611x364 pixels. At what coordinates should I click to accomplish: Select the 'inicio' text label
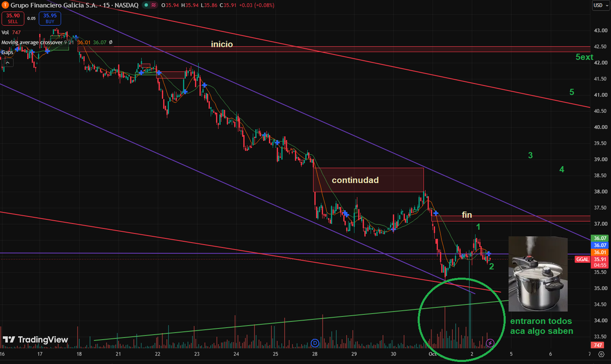point(222,44)
